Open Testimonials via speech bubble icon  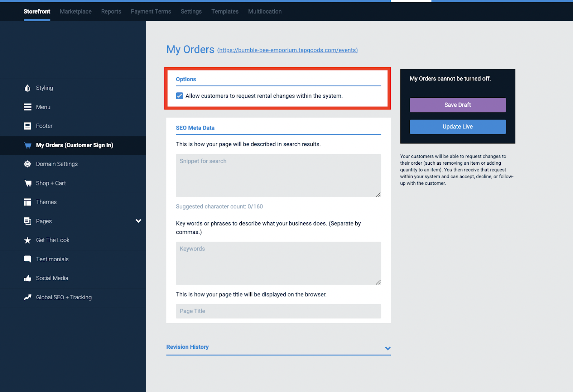(28, 259)
